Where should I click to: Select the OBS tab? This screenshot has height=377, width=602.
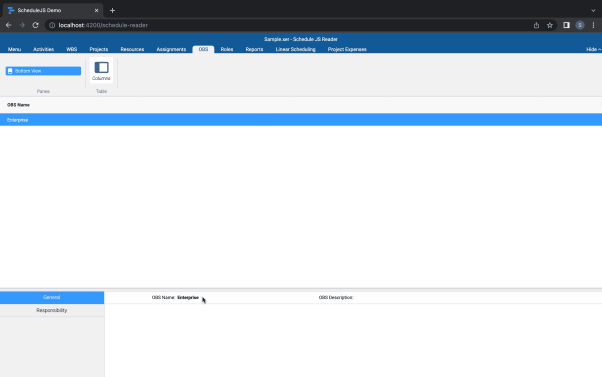pos(203,49)
